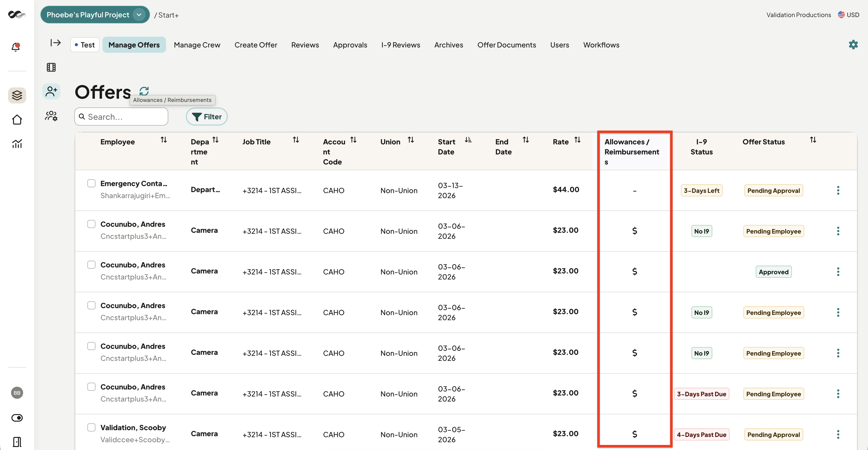
Task: Open the settings gear icon
Action: point(853,44)
